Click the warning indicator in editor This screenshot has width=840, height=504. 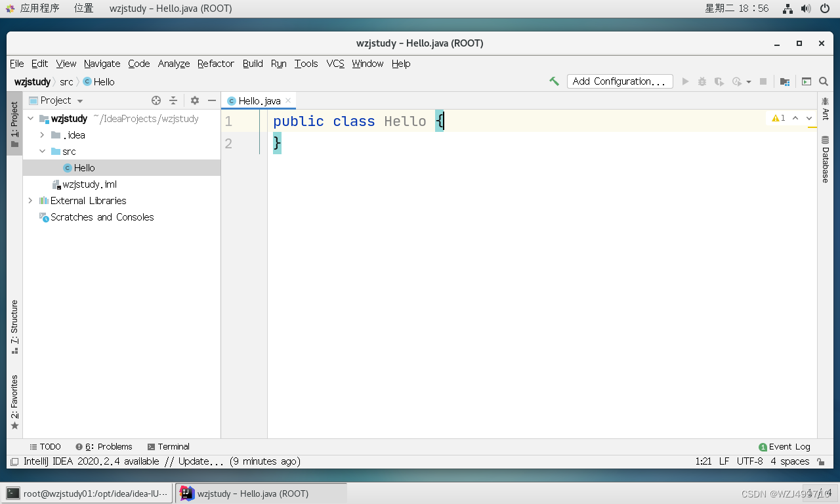click(x=778, y=118)
